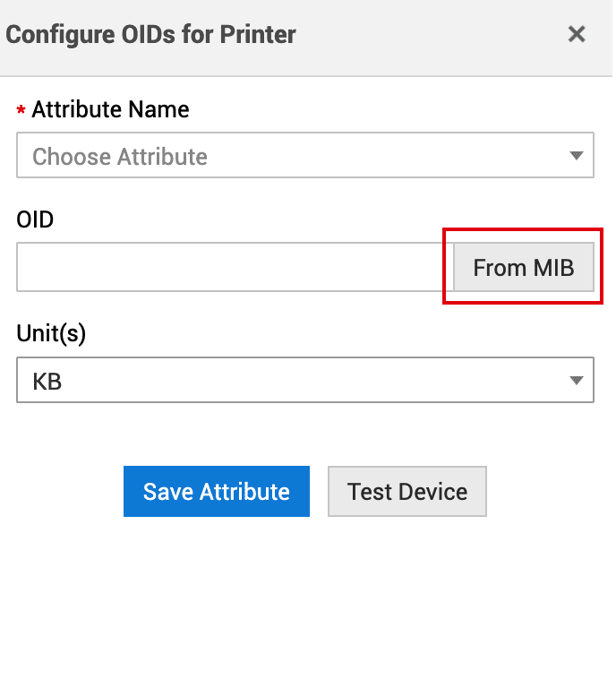
Task: Open the Attribute Name dropdown
Action: tap(304, 156)
